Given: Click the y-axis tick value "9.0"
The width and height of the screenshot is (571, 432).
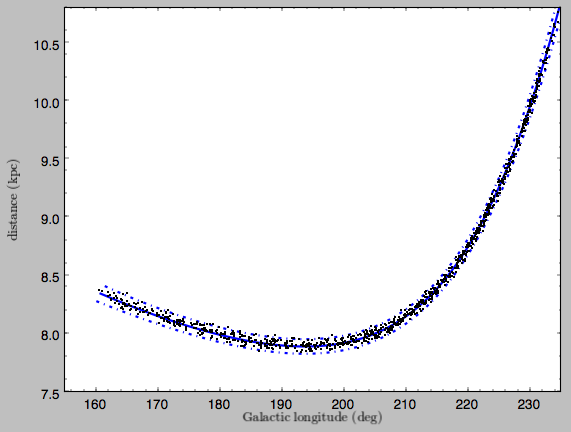Looking at the screenshot, I should pos(50,219).
